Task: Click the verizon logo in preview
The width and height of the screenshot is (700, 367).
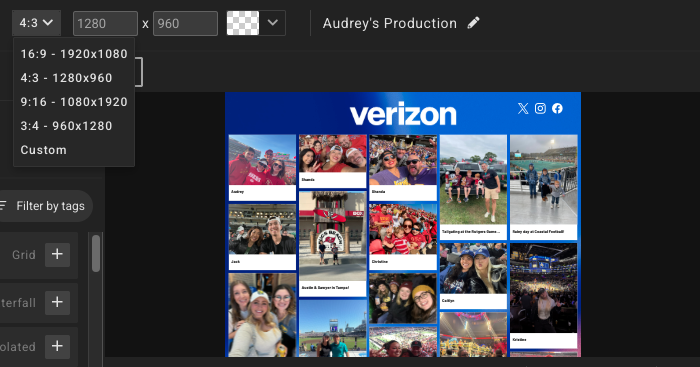Action: (403, 115)
